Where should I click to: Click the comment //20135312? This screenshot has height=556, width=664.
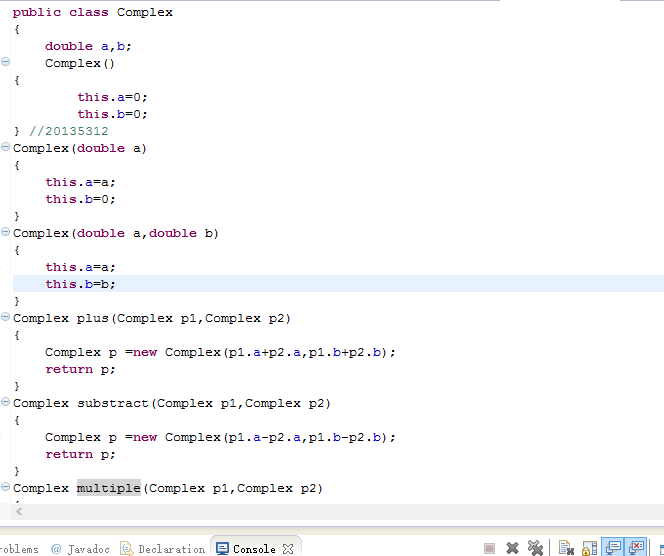(69, 131)
